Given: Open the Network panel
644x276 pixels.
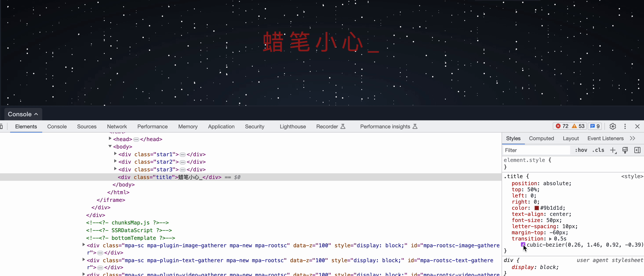Looking at the screenshot, I should [x=117, y=127].
